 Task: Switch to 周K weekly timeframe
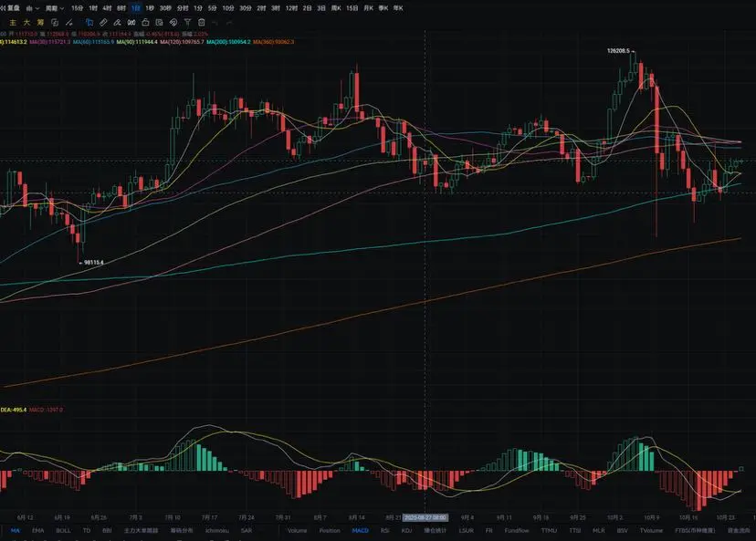(336, 8)
